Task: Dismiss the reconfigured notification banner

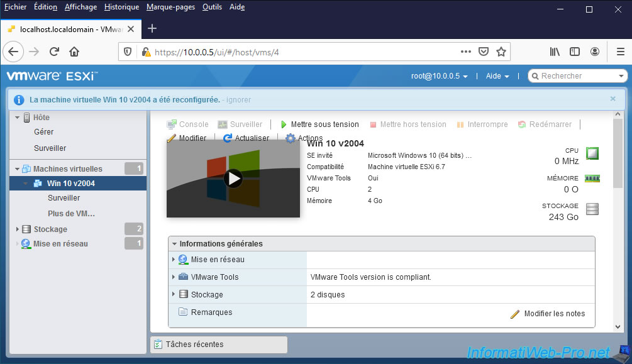Action: click(613, 99)
